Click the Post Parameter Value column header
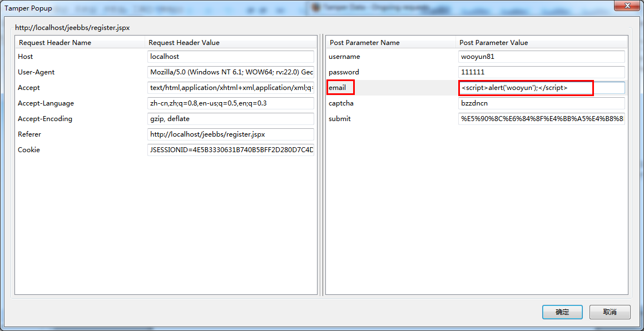 (542, 43)
